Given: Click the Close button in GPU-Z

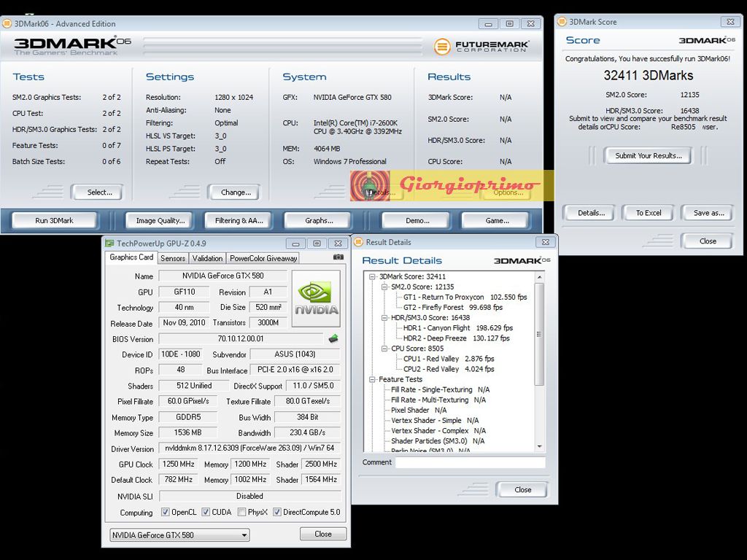Looking at the screenshot, I should click(322, 534).
